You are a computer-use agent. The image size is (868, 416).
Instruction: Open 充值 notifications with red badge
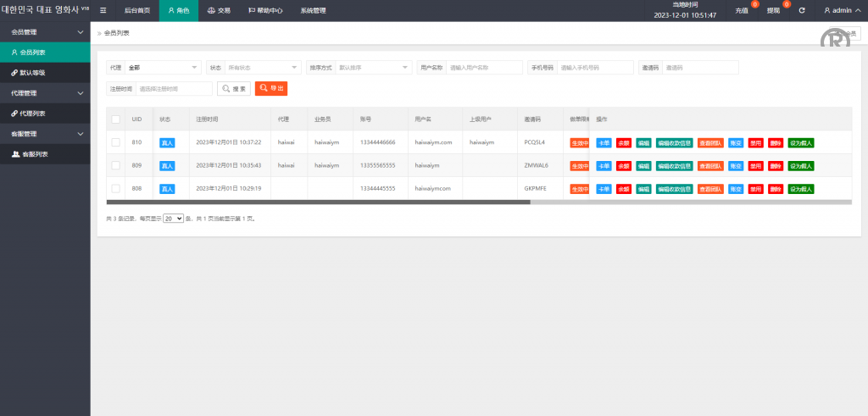click(743, 11)
